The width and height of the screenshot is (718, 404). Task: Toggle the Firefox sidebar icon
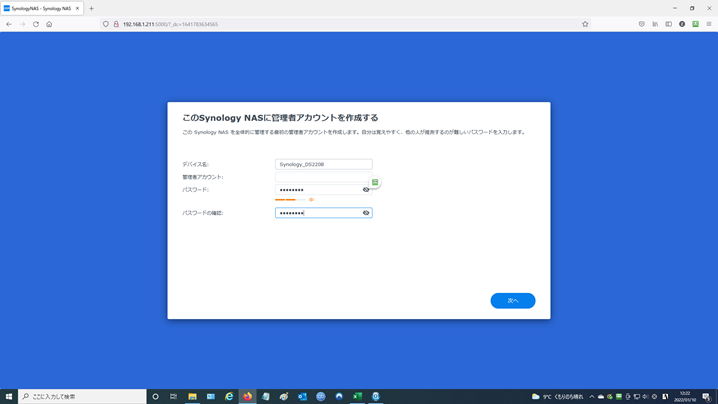(x=669, y=24)
